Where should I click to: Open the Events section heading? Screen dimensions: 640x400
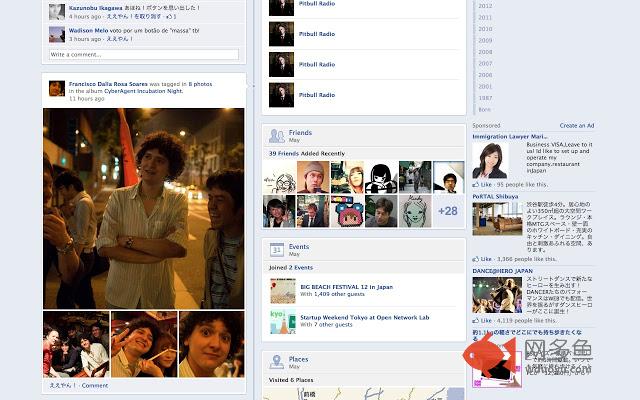coord(299,247)
